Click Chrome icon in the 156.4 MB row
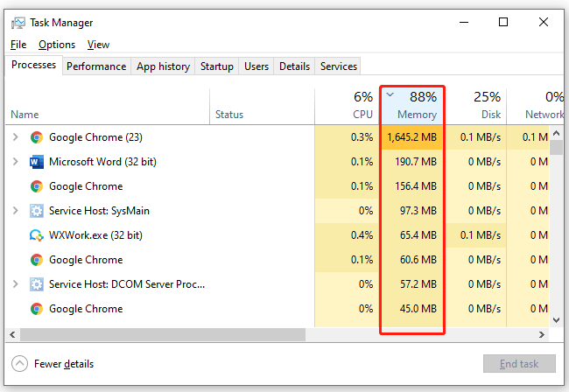This screenshot has width=569, height=392. [x=37, y=186]
